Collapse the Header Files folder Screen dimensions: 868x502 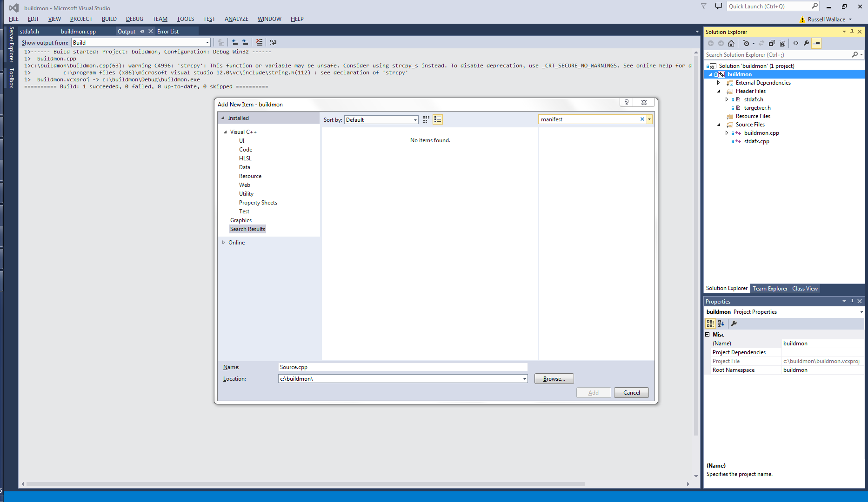coord(718,91)
